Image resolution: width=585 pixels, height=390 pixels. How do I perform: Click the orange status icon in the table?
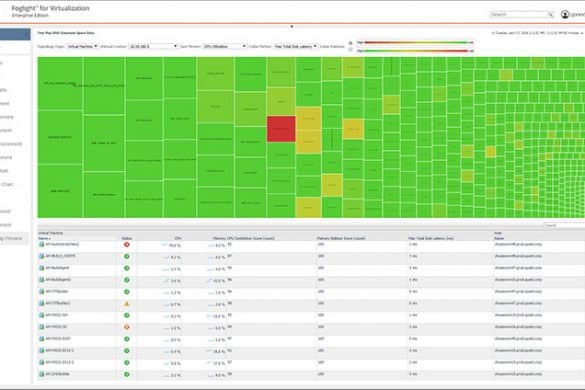pos(127,327)
